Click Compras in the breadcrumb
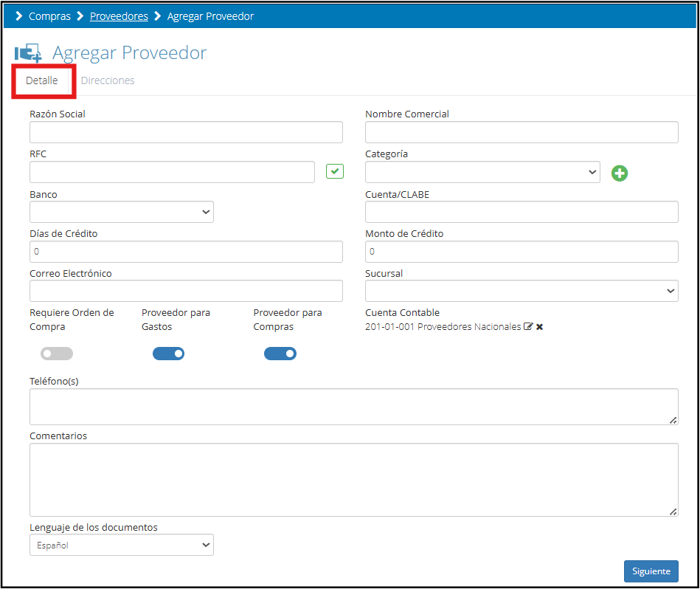 point(49,16)
